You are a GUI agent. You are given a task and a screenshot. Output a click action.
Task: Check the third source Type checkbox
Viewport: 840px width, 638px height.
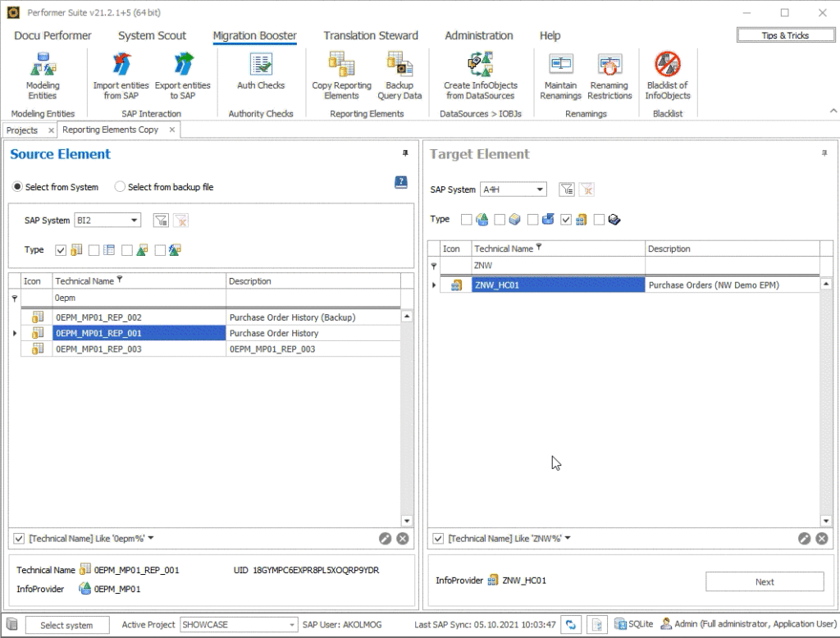[x=127, y=250]
